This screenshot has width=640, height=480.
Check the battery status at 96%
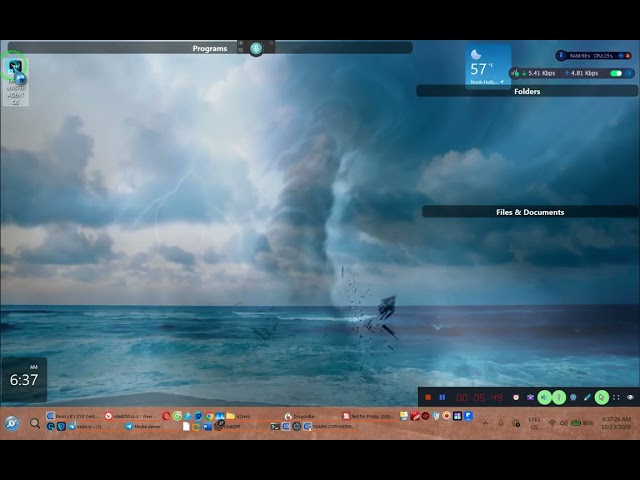[582, 423]
